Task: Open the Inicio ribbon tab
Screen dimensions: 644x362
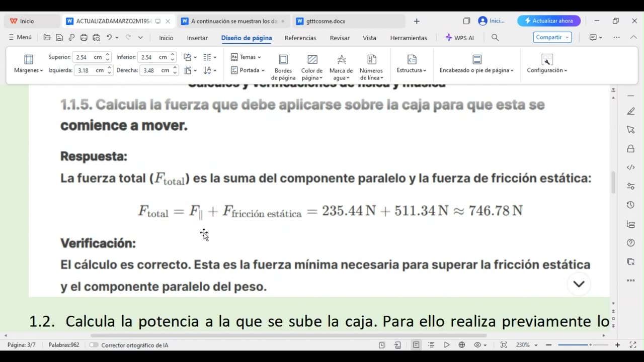Action: tap(166, 38)
